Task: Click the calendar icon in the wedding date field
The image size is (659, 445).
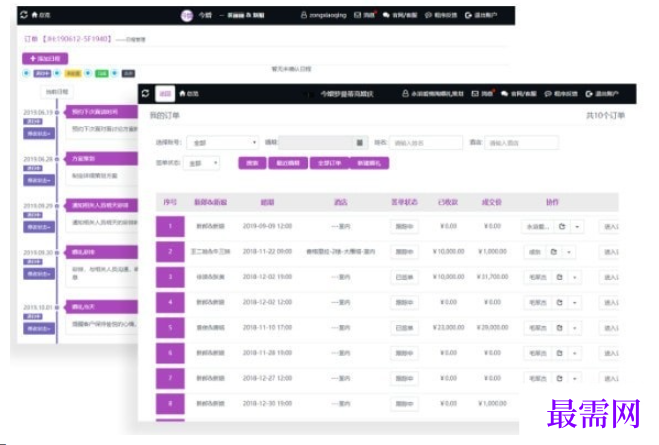Action: pos(359,143)
